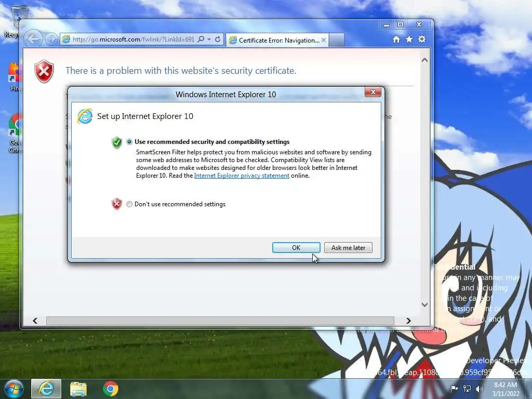This screenshot has height=399, width=532.
Task: Open Google Chrome desktop shortcut
Action: 14,134
